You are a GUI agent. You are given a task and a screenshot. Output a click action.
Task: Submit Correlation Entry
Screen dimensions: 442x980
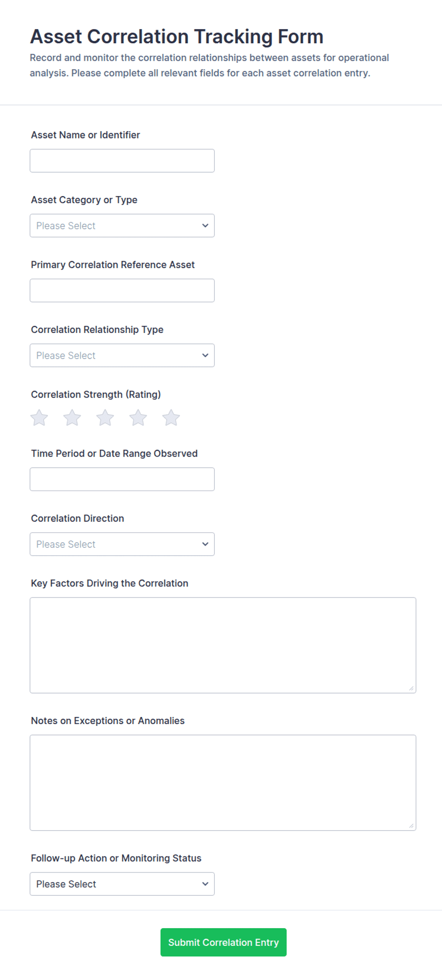223,942
